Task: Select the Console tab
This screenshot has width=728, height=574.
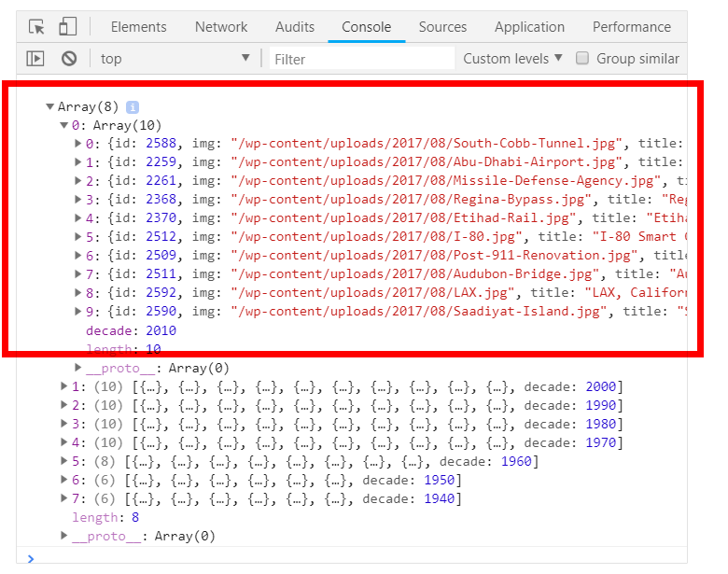Action: coord(366,27)
